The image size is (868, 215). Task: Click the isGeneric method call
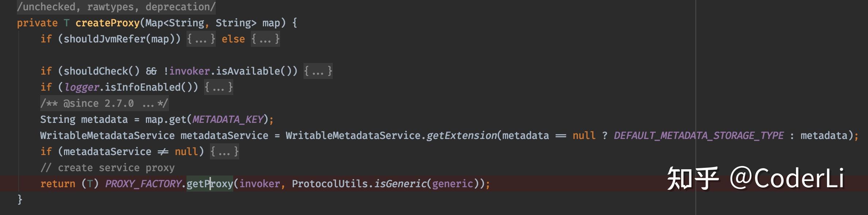tap(400, 184)
